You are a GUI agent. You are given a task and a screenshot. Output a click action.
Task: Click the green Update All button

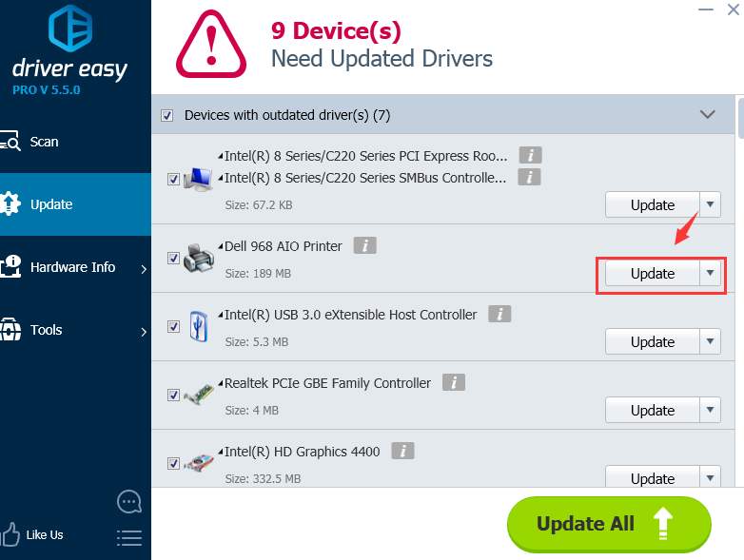tap(609, 524)
